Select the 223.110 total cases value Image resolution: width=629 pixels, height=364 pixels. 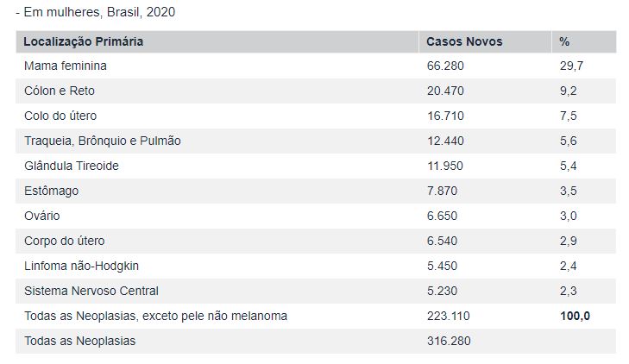click(x=449, y=316)
